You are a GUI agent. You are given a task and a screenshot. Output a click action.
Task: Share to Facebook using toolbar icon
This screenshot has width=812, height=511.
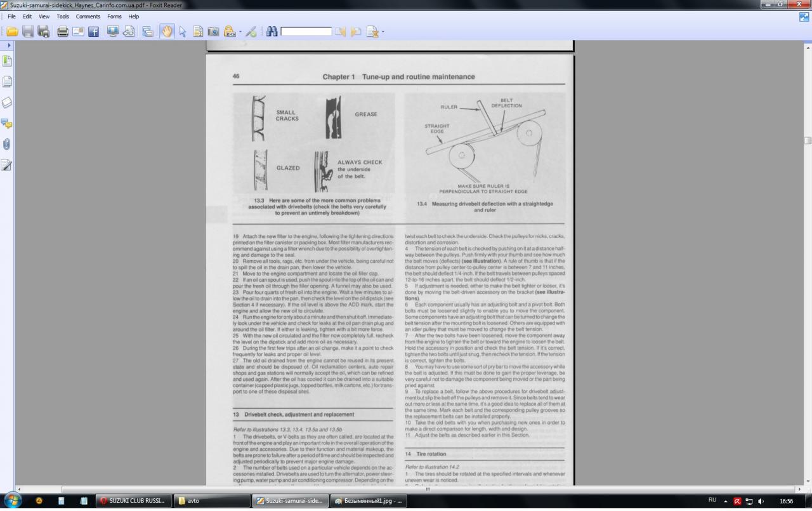pos(93,31)
